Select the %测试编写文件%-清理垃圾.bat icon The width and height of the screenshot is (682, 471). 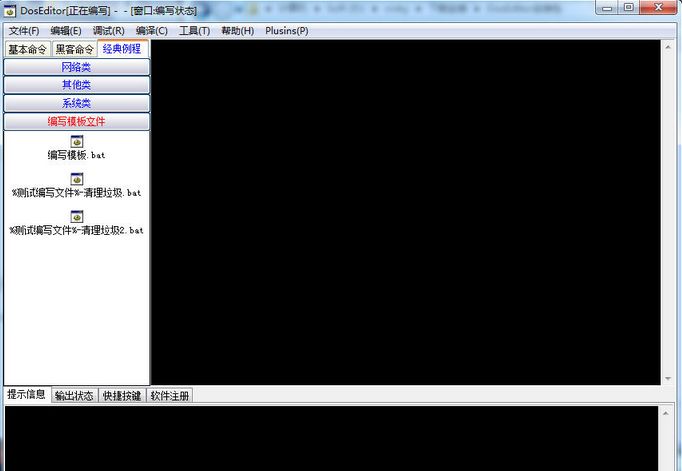76,178
